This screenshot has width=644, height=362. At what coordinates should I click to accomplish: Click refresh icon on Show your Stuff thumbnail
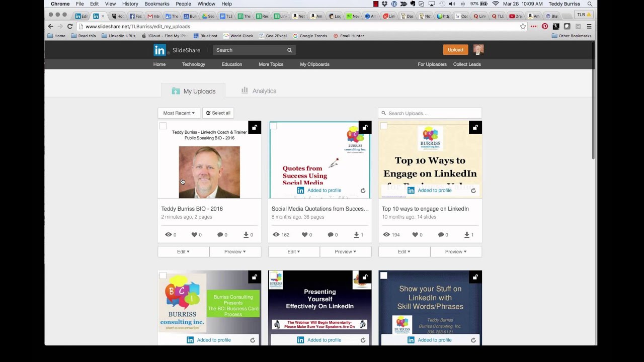473,340
